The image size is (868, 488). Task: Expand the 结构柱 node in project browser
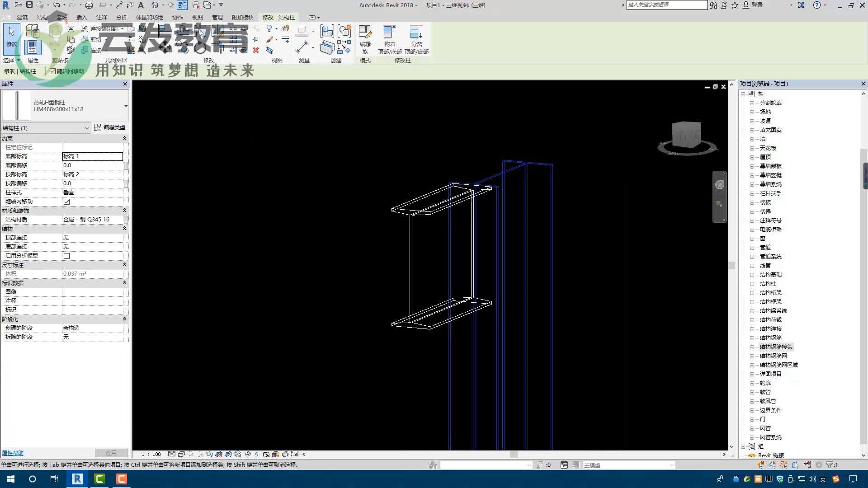coord(752,284)
